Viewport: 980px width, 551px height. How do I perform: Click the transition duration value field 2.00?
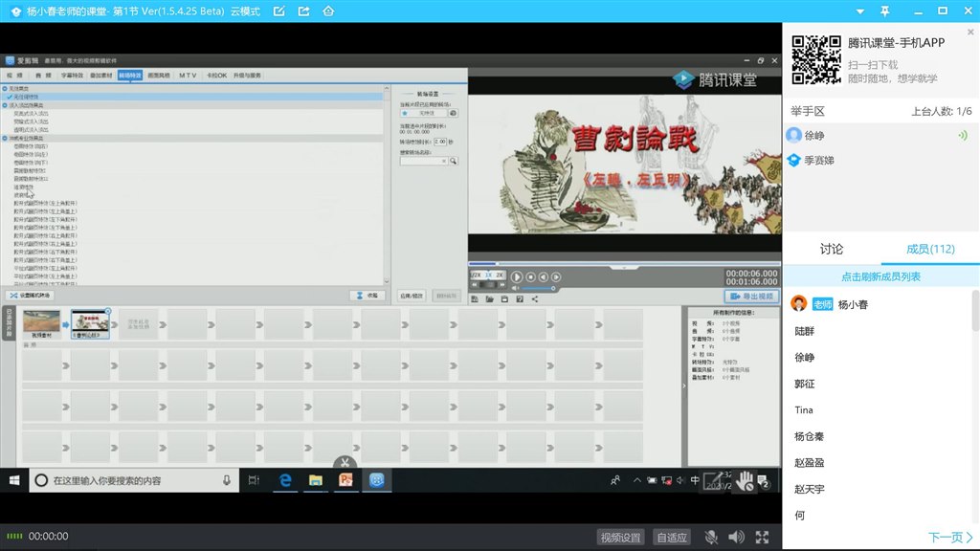click(x=440, y=142)
